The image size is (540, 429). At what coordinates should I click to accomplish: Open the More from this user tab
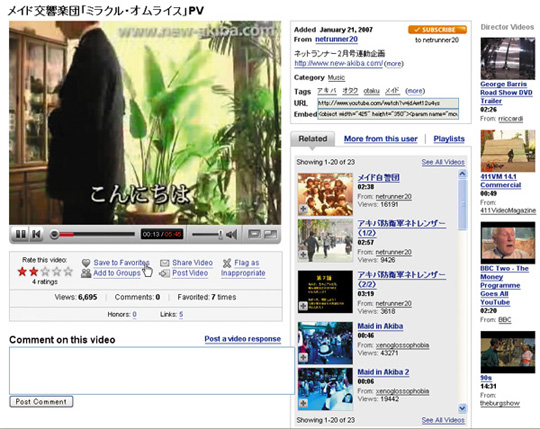tap(381, 139)
